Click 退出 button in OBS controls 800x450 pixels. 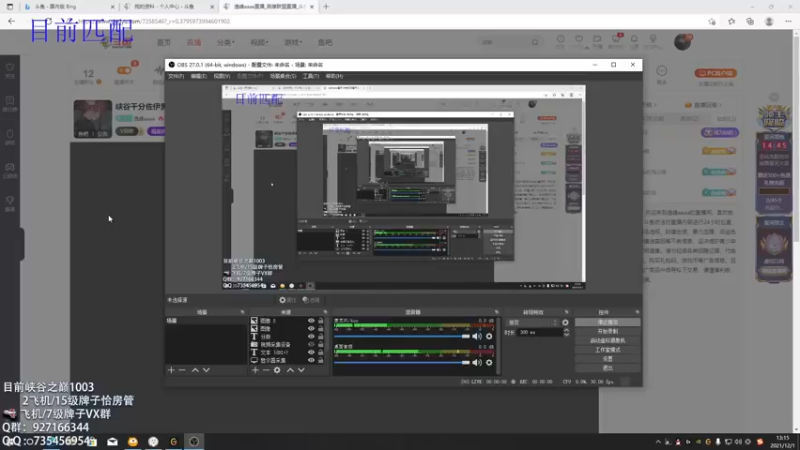click(607, 368)
